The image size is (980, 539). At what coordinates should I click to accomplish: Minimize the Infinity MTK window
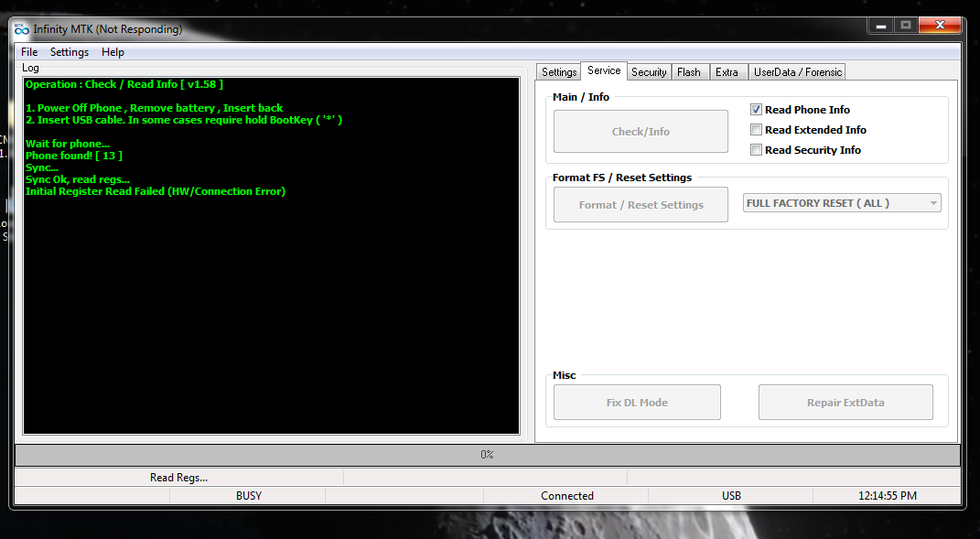coord(881,26)
